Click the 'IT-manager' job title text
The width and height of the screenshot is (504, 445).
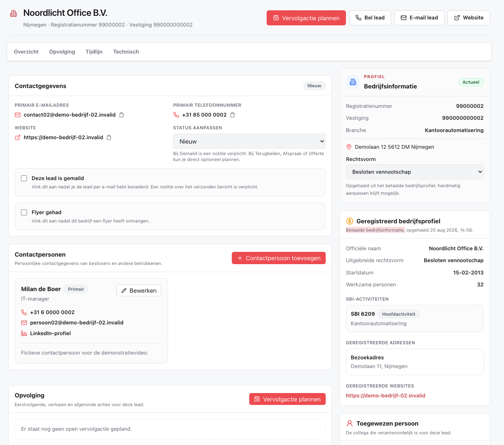[35, 299]
